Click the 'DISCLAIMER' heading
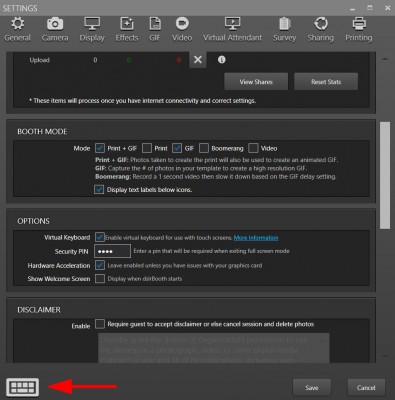The width and height of the screenshot is (395, 400). [x=39, y=310]
